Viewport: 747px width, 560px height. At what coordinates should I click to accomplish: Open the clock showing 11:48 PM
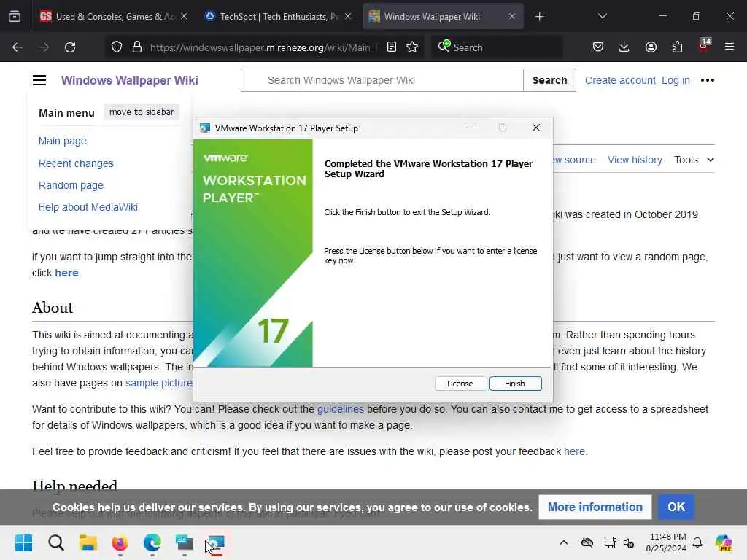(666, 542)
